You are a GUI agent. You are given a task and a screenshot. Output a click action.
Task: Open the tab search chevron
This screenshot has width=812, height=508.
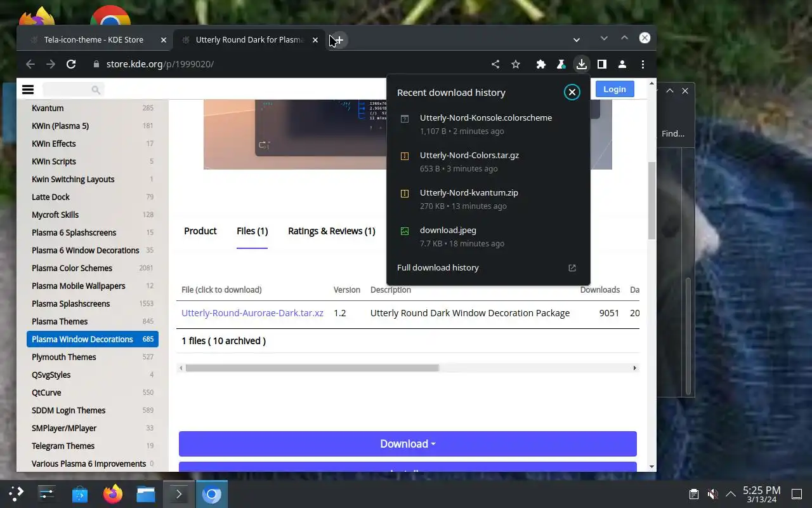point(576,39)
